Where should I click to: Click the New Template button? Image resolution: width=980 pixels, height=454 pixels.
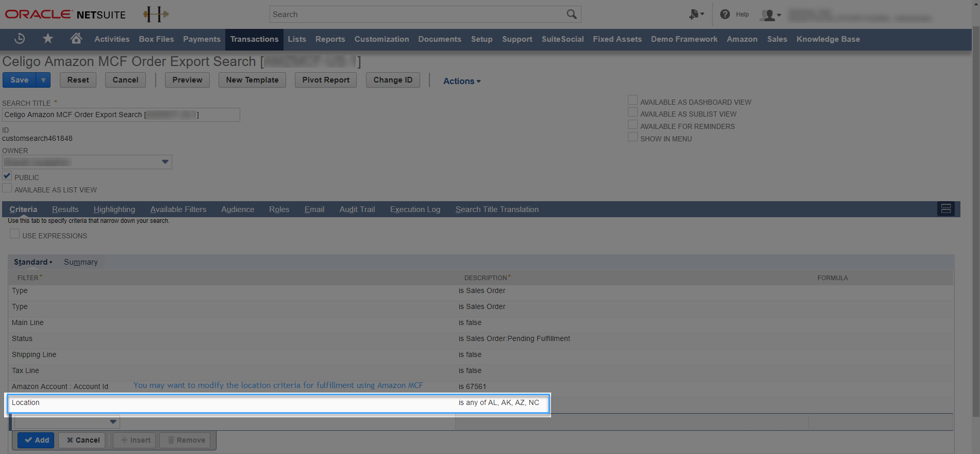click(x=252, y=80)
